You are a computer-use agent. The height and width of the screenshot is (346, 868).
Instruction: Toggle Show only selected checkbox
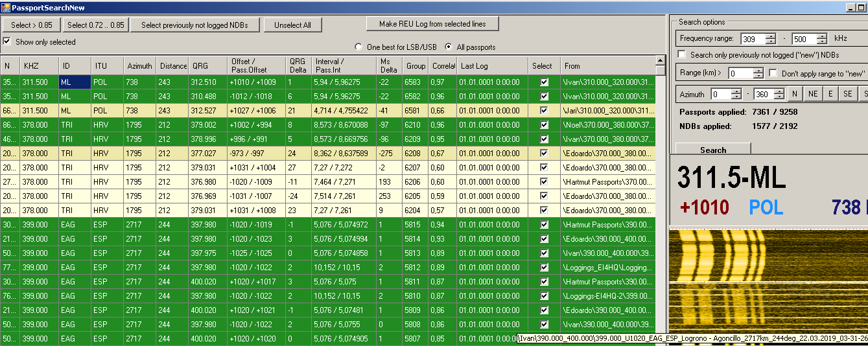(x=7, y=41)
